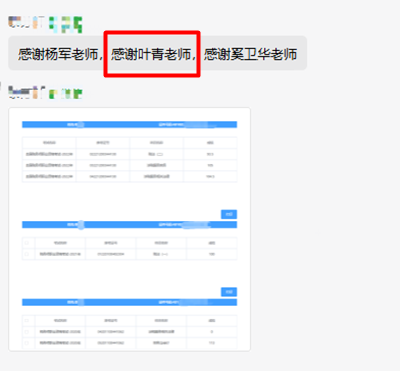The image size is (400, 371).
Task: Click the blue button above the third table
Action: pyautogui.click(x=229, y=292)
